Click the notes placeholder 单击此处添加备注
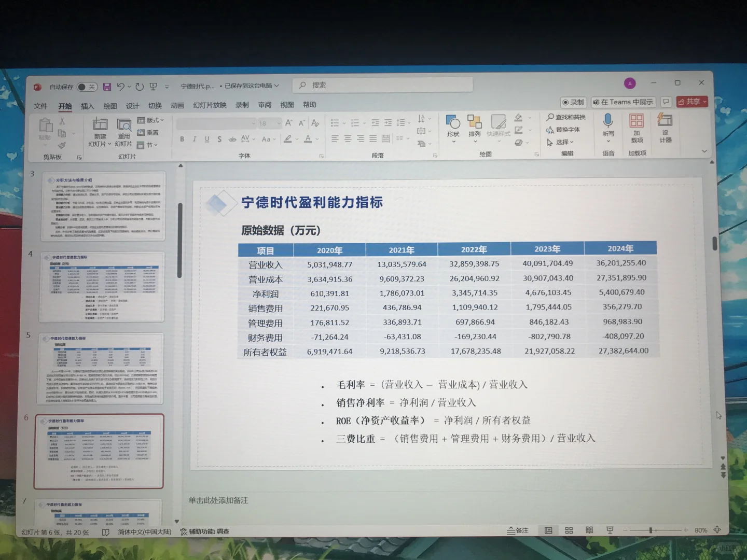Screen dimensions: 747x560 (x=218, y=500)
